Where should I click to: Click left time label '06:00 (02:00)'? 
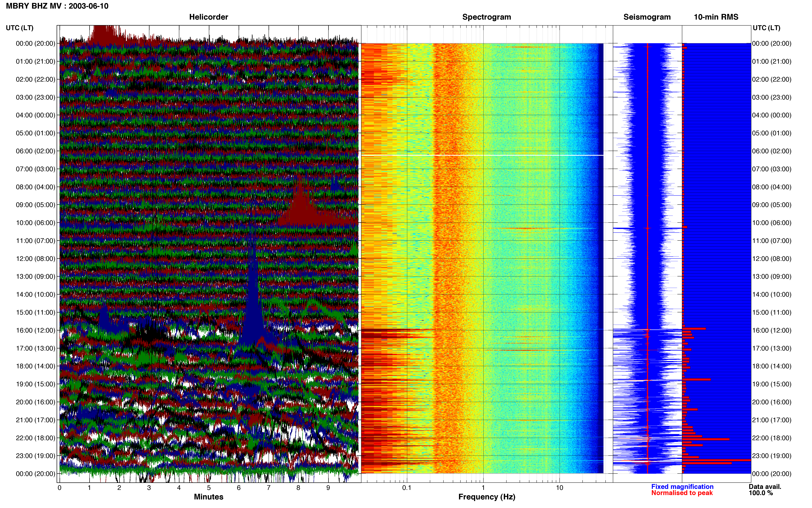(x=36, y=151)
